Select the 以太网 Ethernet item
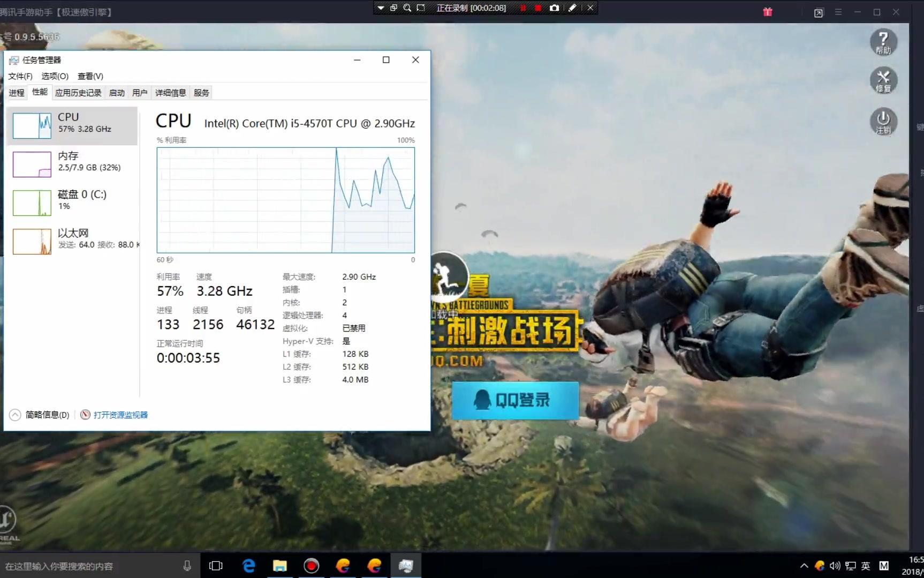 [x=72, y=241]
